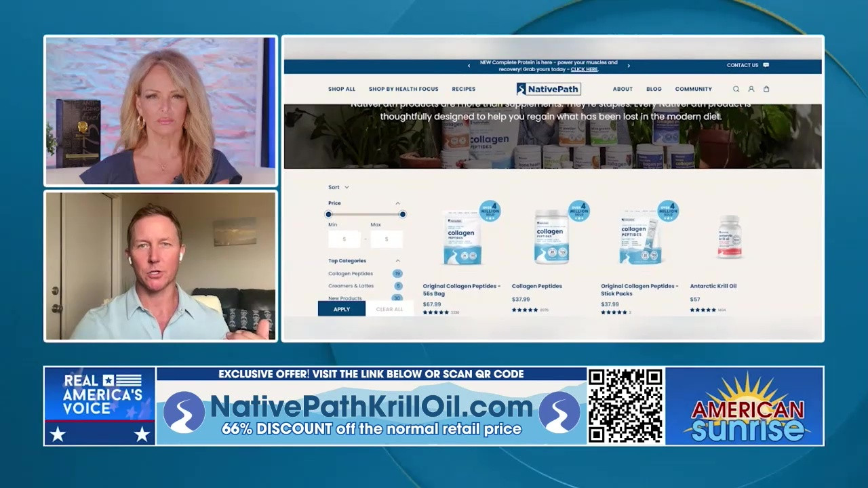Image resolution: width=868 pixels, height=488 pixels.
Task: Open the search magnifier icon
Action: (736, 89)
